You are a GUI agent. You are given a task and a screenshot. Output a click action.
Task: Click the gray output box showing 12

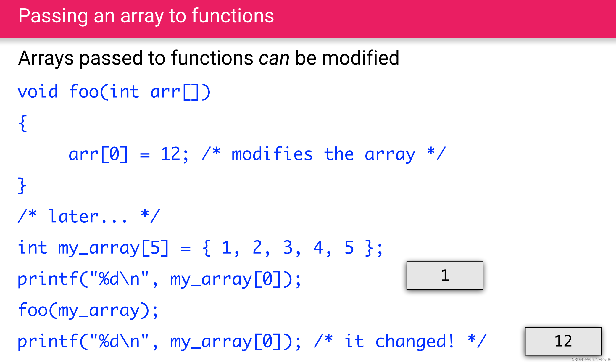563,341
